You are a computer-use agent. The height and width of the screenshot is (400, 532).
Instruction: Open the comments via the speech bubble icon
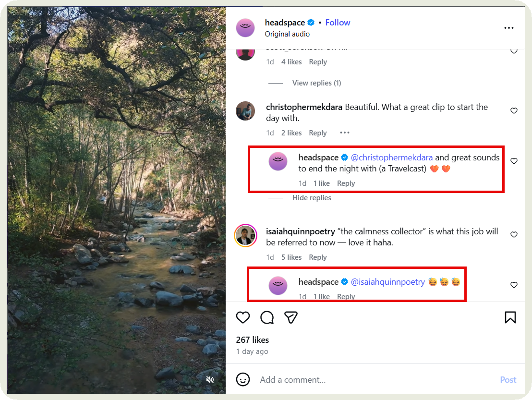[267, 317]
